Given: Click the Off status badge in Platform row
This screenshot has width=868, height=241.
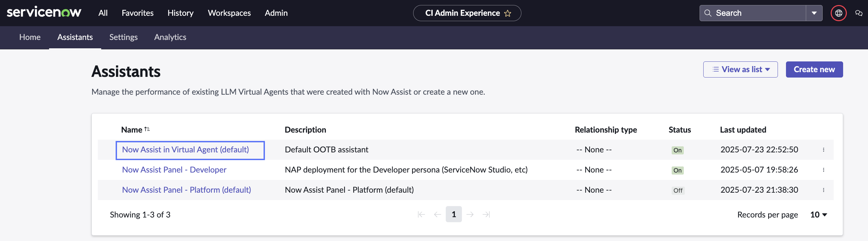Looking at the screenshot, I should coord(678,191).
